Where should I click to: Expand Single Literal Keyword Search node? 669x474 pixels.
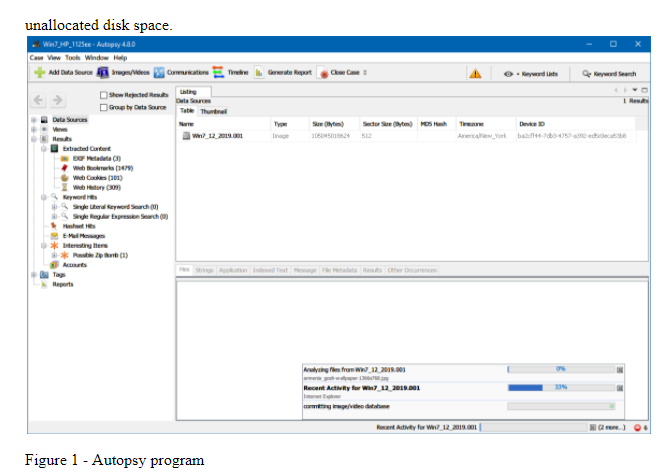pos(54,207)
